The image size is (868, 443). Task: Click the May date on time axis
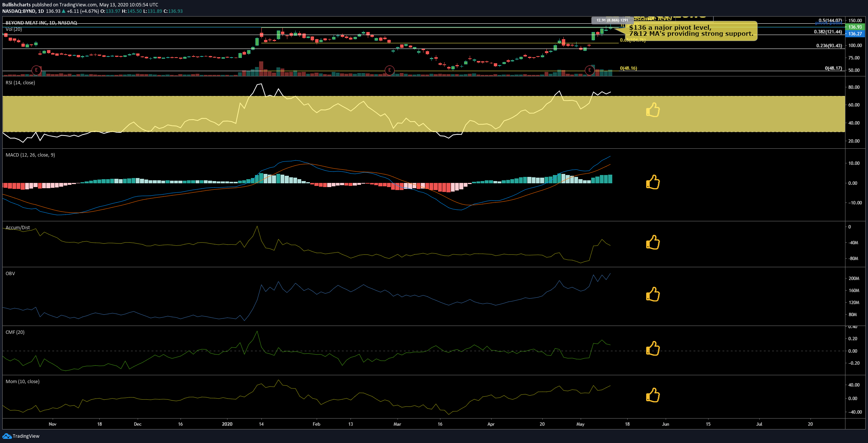coord(580,424)
